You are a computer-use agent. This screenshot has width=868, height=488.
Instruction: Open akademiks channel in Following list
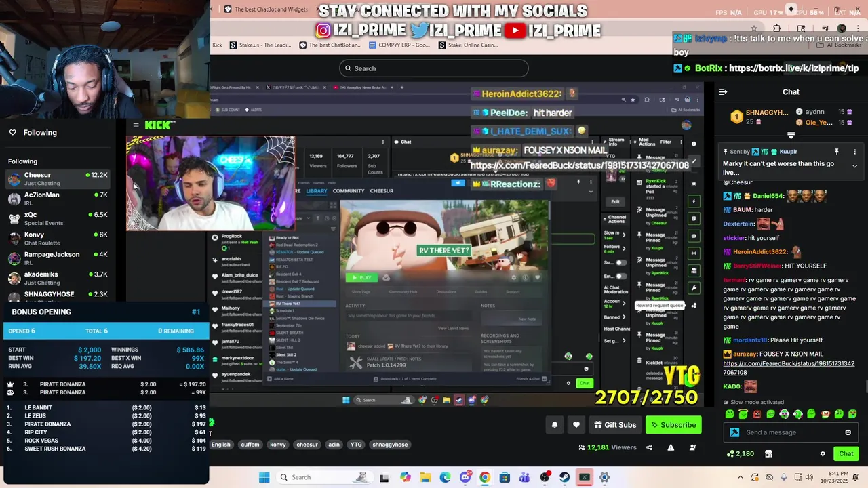pyautogui.click(x=58, y=278)
